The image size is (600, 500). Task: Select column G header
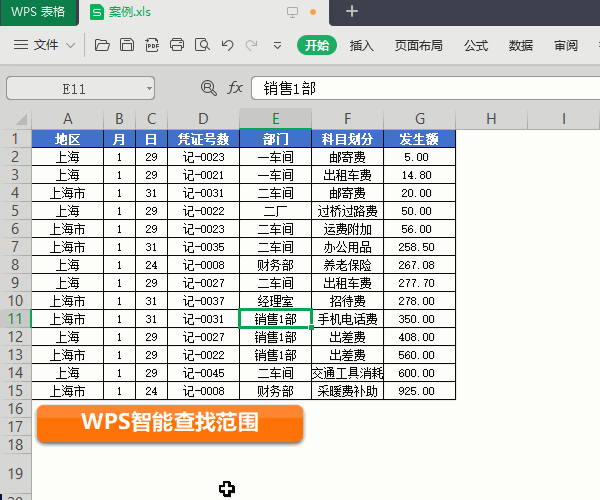tap(419, 119)
